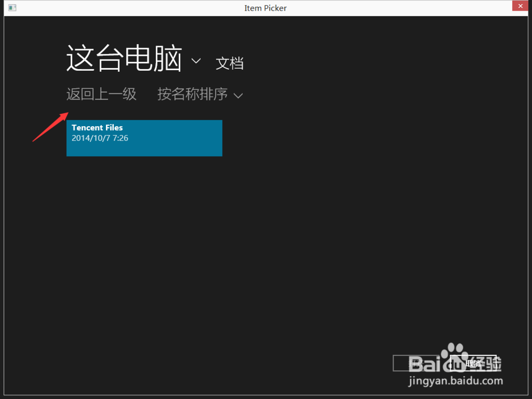Open the 按名称排序 sort dropdown
This screenshot has width=532, height=399.
(x=200, y=94)
